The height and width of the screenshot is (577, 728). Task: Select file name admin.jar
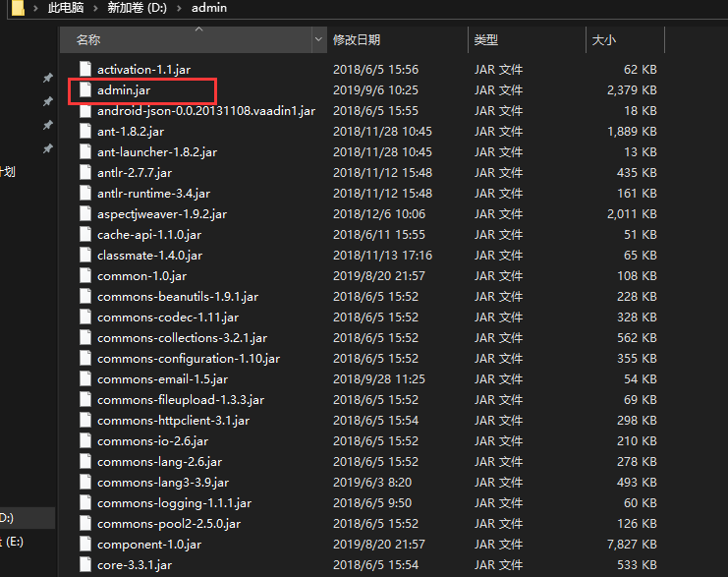(x=124, y=90)
